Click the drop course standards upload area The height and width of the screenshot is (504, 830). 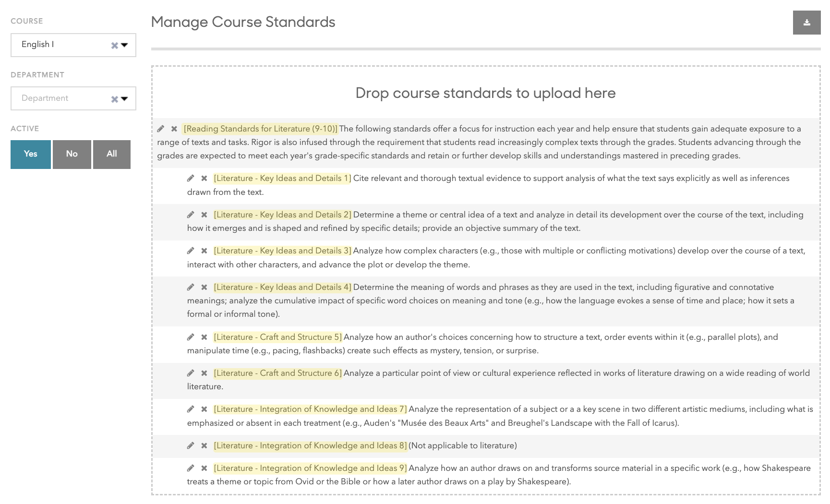click(x=485, y=93)
